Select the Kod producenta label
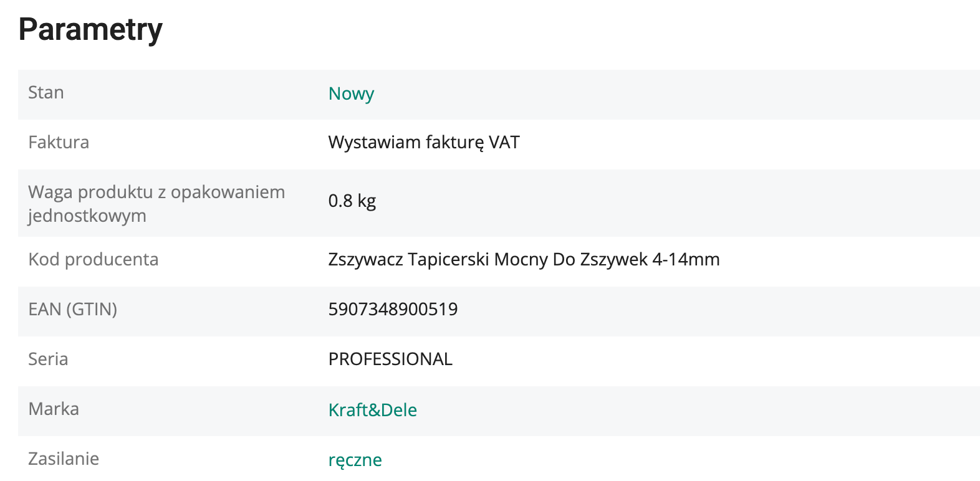980x481 pixels. click(94, 259)
